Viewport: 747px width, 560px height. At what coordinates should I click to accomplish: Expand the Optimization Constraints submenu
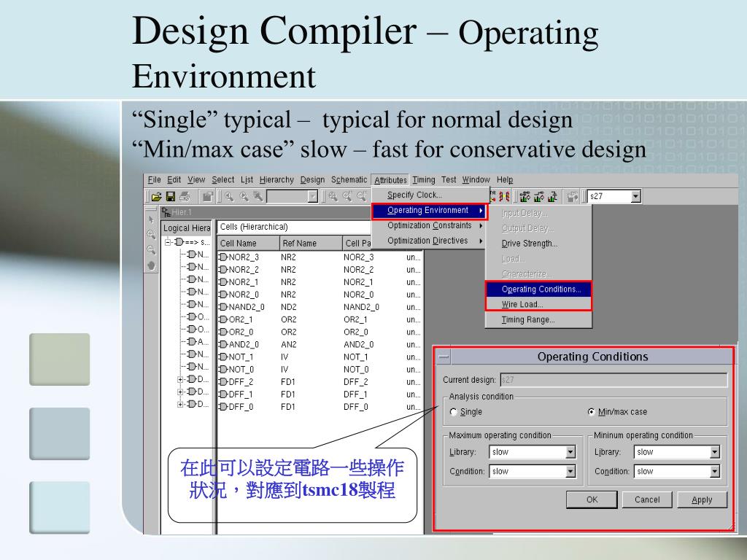[428, 225]
